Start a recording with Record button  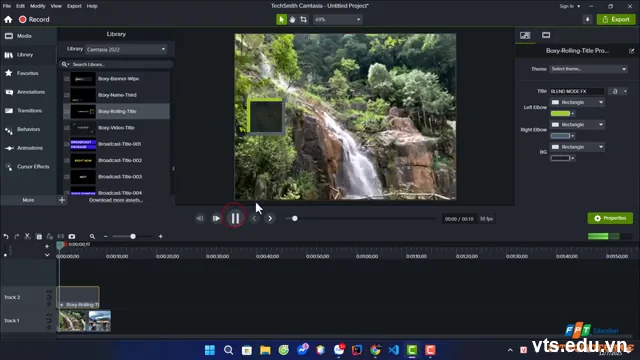tap(34, 20)
